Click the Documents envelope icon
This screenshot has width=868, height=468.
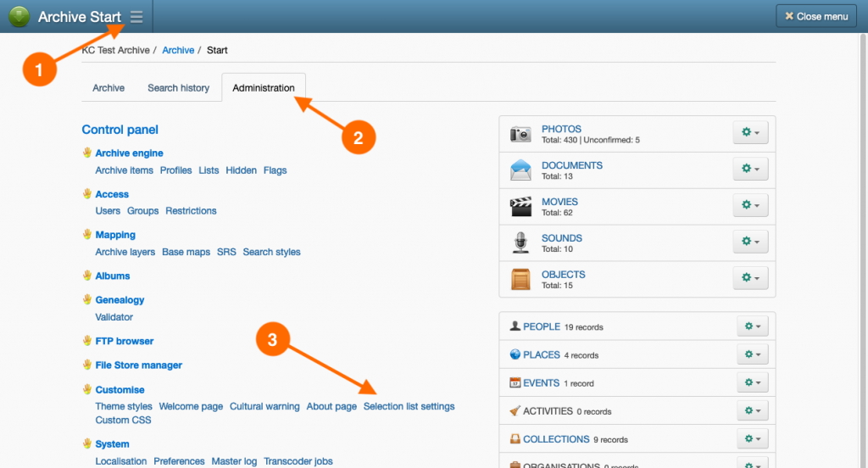pyautogui.click(x=520, y=170)
